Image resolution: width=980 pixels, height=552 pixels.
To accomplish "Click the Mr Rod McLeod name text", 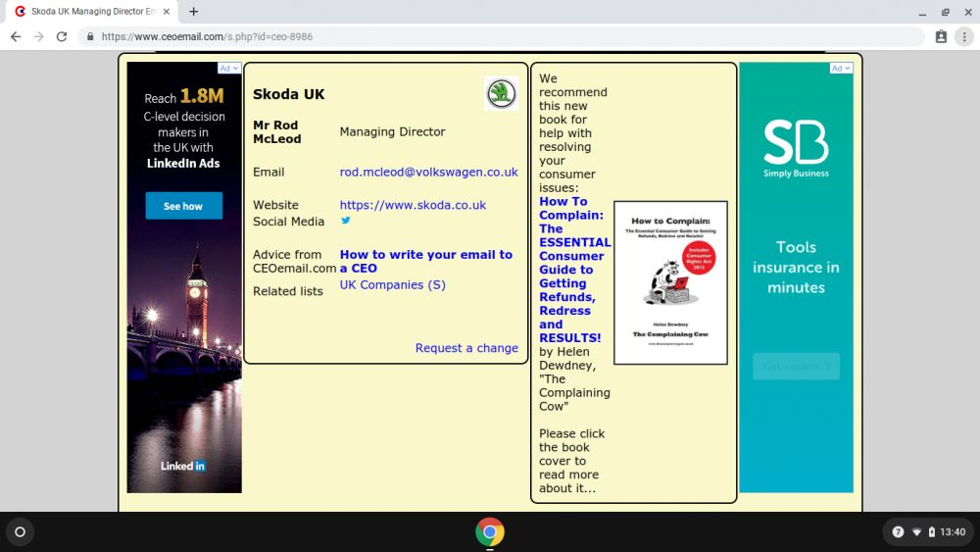I will (x=277, y=132).
